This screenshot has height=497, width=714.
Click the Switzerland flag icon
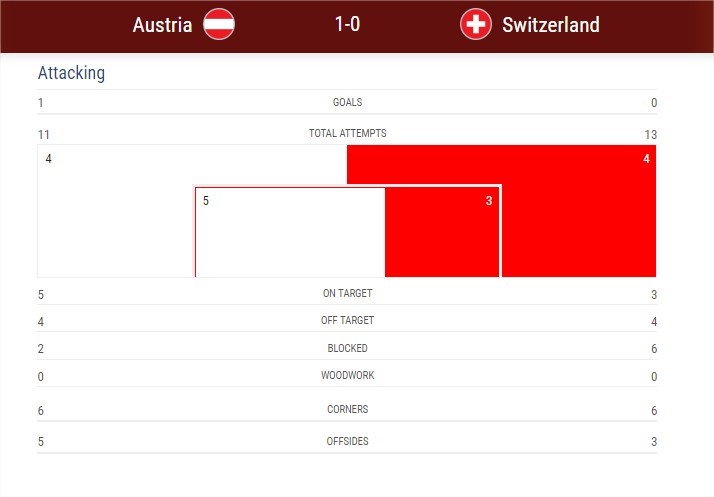(475, 24)
